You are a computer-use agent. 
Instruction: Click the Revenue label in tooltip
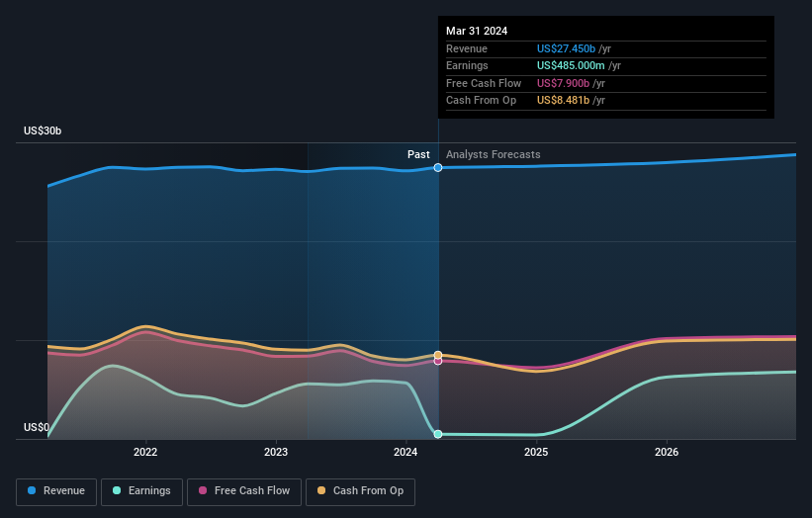(x=467, y=48)
